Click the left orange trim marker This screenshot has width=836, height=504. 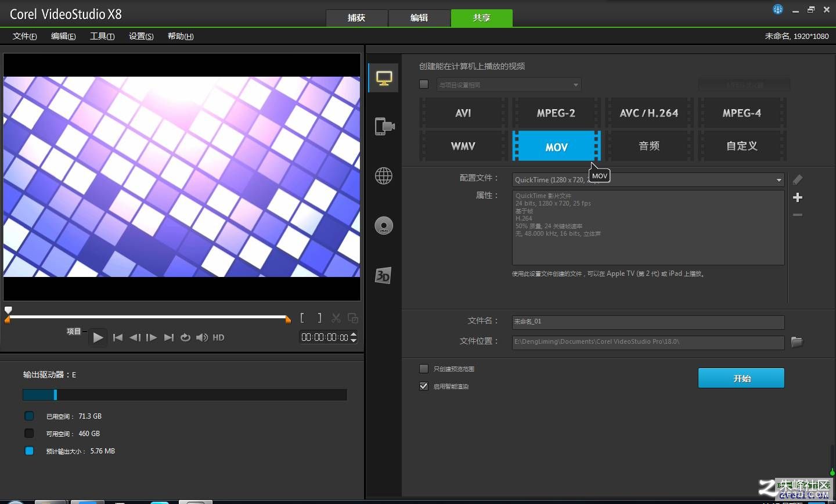click(8, 319)
